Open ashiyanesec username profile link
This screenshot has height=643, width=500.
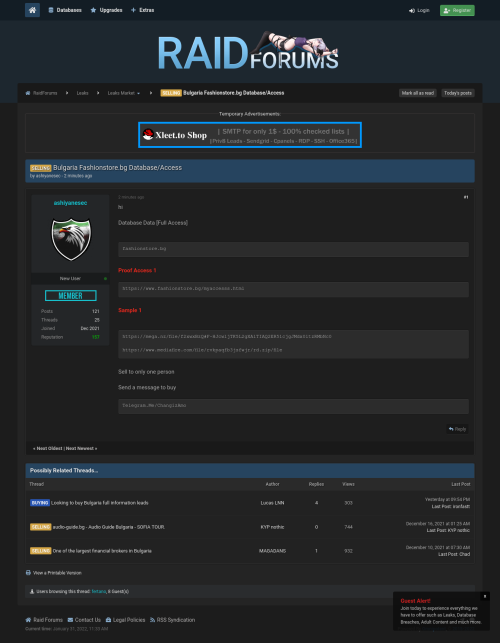[70, 203]
